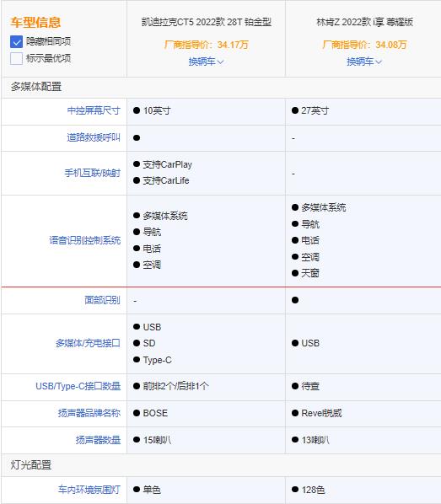Viewport: 441px width, 504px height.
Task: Click the 待查 value in 林肯Z column
Action: tap(310, 386)
